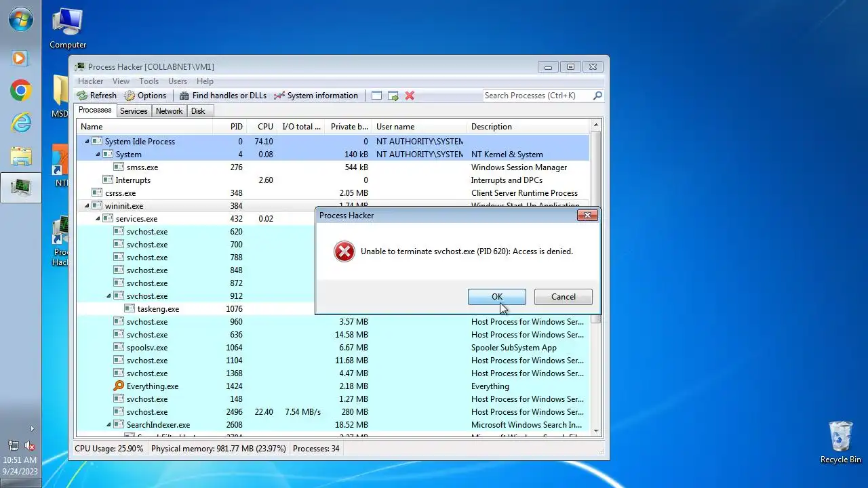
Task: Click the find window toolbar icon
Action: point(376,96)
